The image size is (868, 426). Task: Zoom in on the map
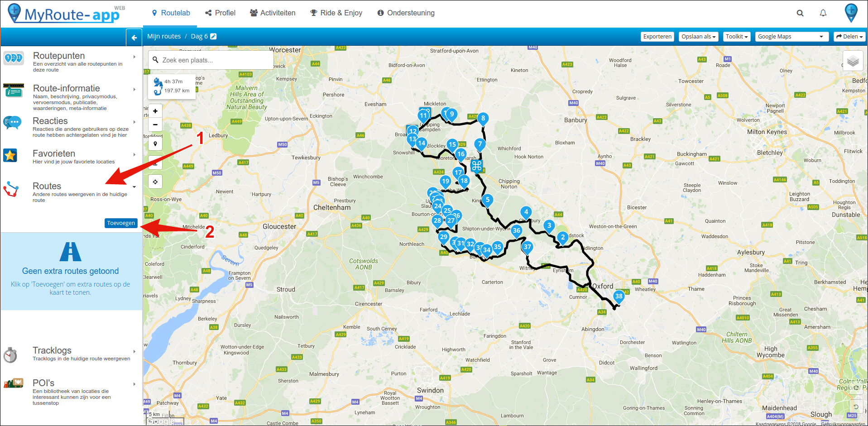click(155, 111)
